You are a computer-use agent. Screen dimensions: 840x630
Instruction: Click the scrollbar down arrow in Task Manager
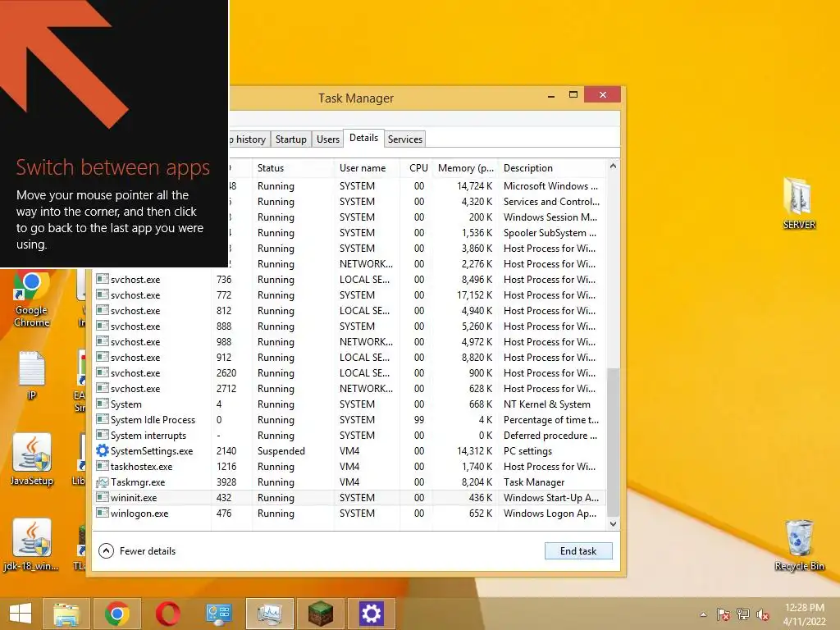(x=613, y=524)
